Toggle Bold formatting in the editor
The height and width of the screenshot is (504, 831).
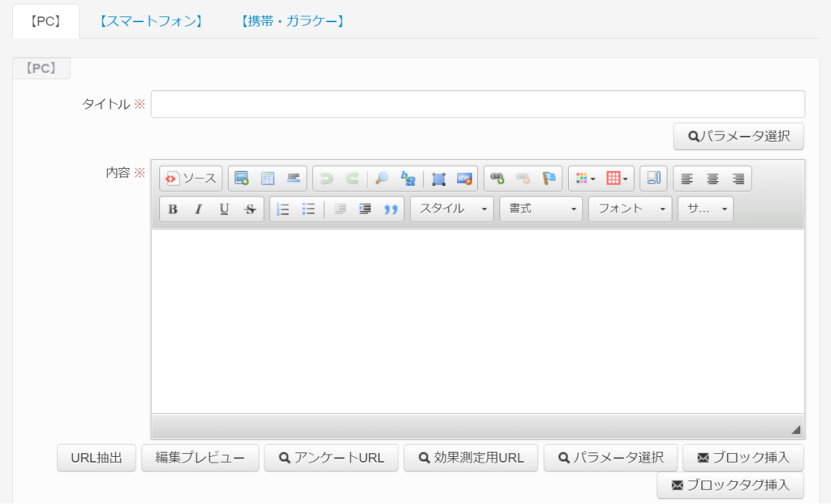(173, 209)
